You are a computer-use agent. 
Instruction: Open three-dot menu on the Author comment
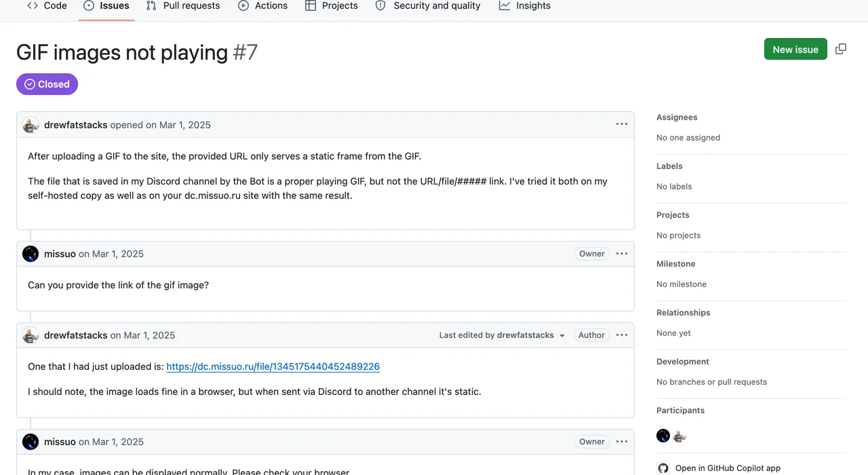coord(622,335)
